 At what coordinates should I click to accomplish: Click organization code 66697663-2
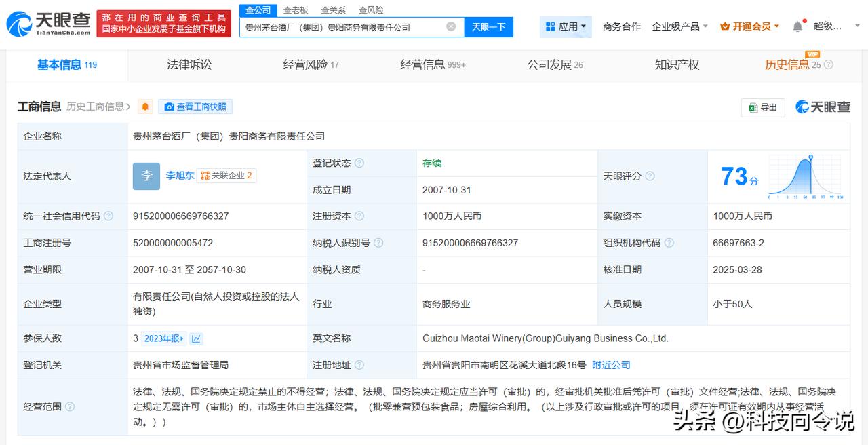[738, 242]
